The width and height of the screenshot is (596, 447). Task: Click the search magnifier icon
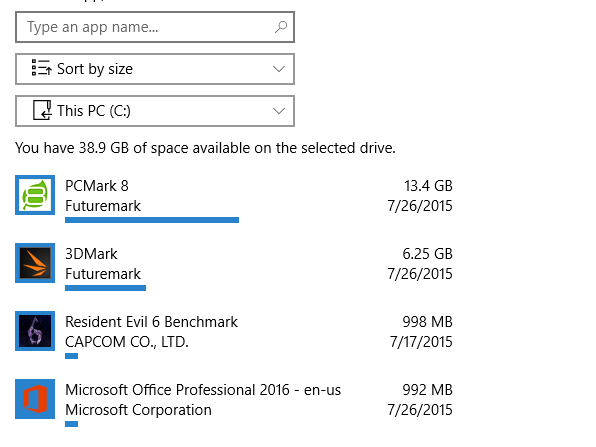(281, 27)
